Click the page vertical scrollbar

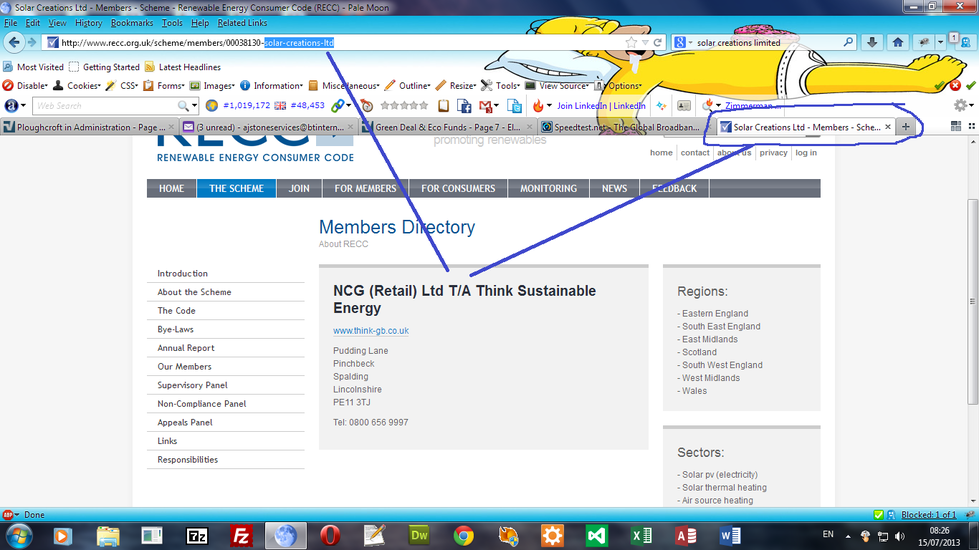(972, 302)
